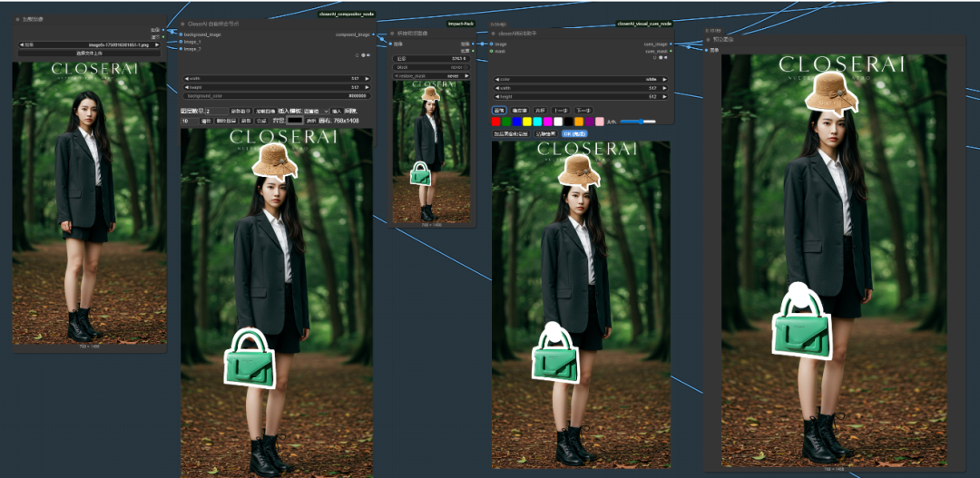Click the 下一步 redo button
The image size is (980, 478).
tap(583, 111)
